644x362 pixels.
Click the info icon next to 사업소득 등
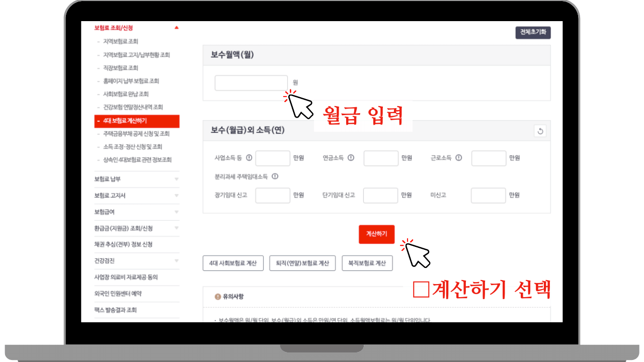click(x=249, y=158)
